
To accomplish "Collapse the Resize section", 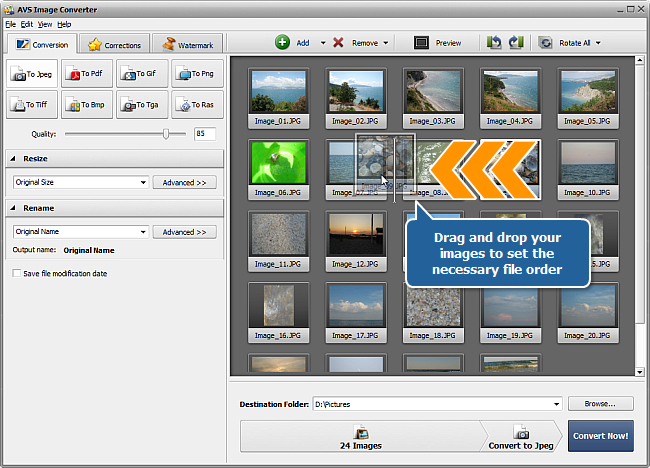I will pyautogui.click(x=12, y=158).
